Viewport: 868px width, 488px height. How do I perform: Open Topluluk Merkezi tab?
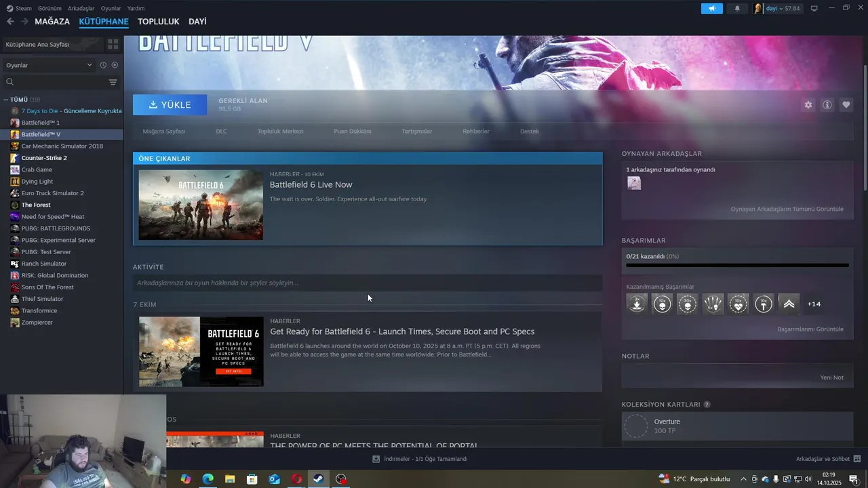[x=280, y=131]
